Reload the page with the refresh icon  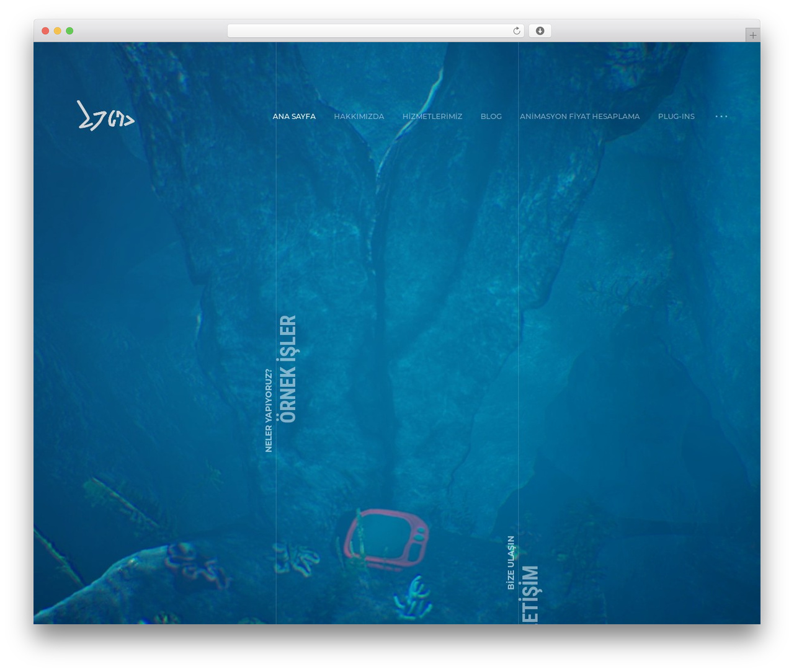(x=517, y=31)
